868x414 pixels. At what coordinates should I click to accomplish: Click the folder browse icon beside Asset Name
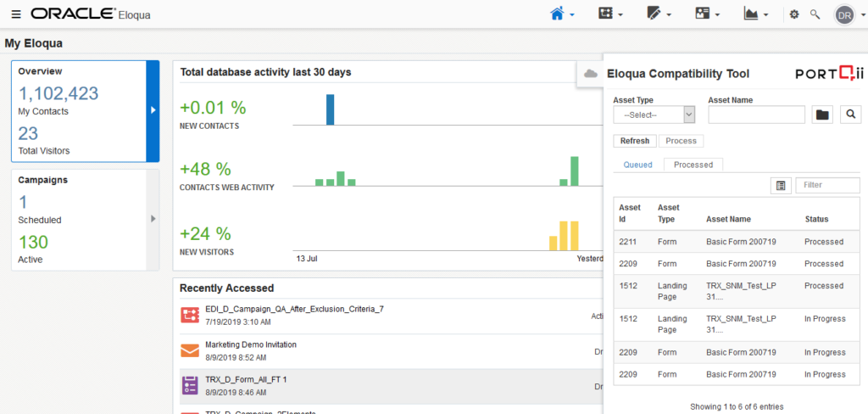coord(822,115)
